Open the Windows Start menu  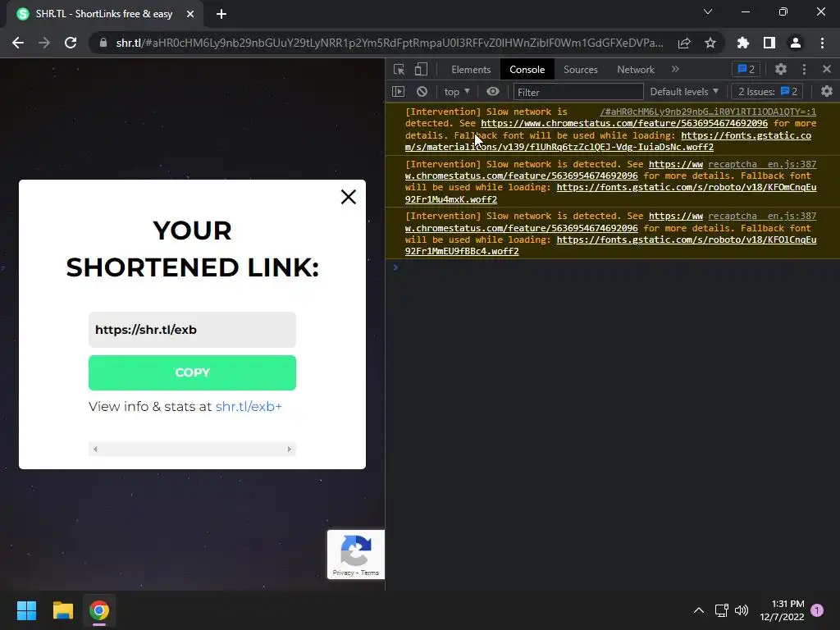tap(26, 610)
